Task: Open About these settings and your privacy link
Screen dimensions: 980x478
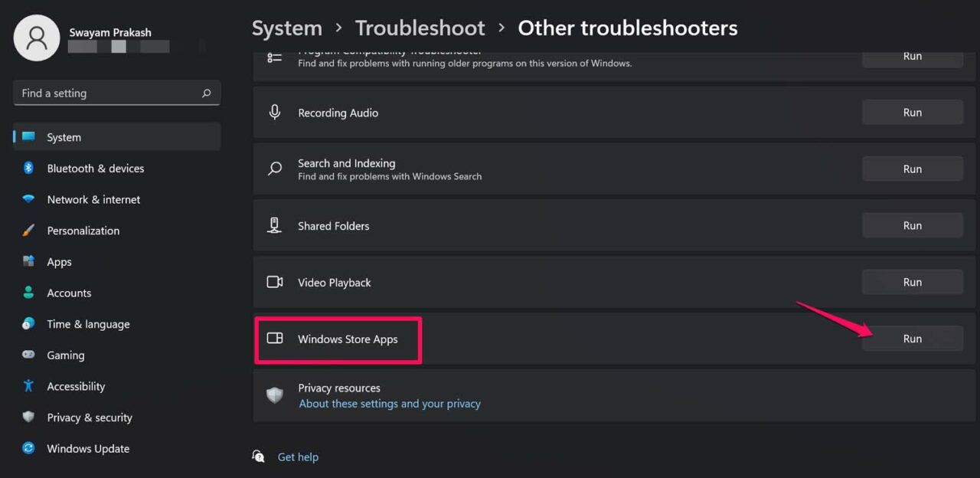Action: pyautogui.click(x=390, y=404)
